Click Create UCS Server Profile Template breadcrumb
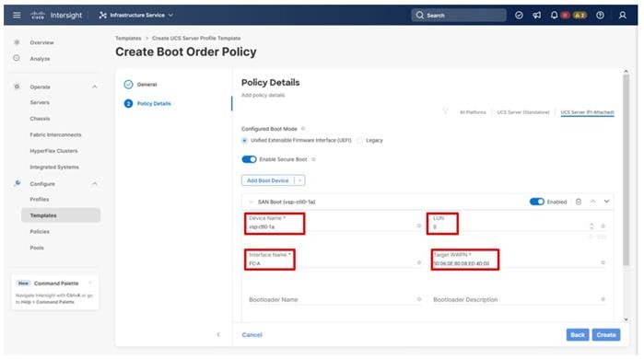 [x=196, y=38]
